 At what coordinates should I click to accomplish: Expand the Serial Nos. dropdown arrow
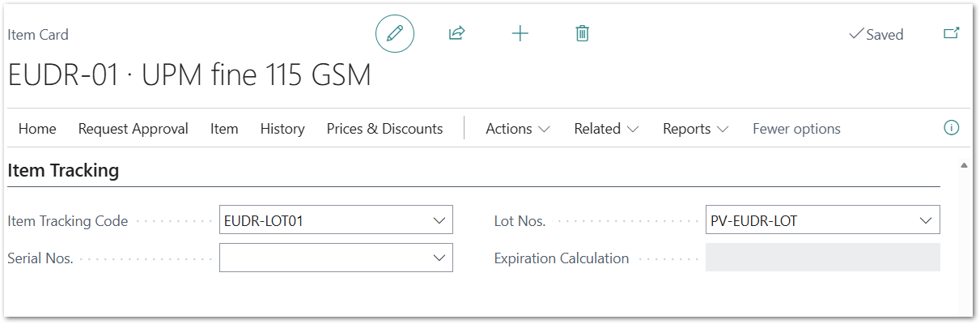(x=439, y=258)
